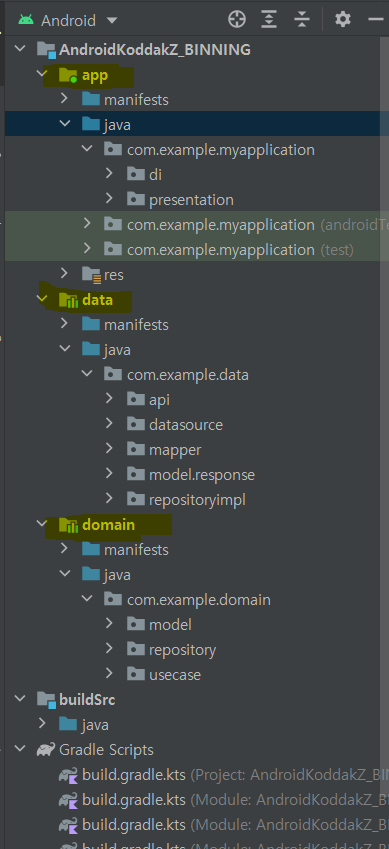Image resolution: width=389 pixels, height=849 pixels.
Task: Collapse the buildSrc node
Action: [x=20, y=699]
